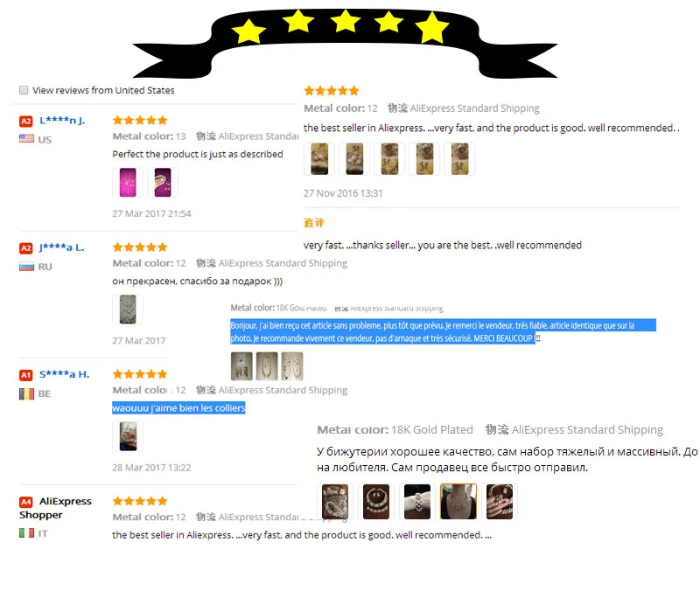Click the A1 badge beside S****a H.
The height and width of the screenshot is (612, 700).
click(x=26, y=375)
